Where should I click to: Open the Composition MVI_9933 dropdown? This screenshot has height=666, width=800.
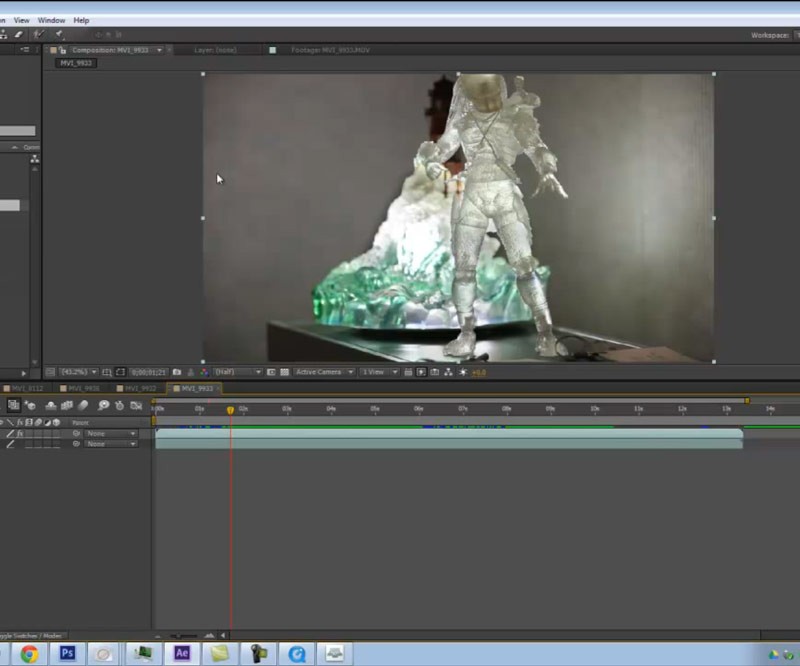pyautogui.click(x=159, y=50)
